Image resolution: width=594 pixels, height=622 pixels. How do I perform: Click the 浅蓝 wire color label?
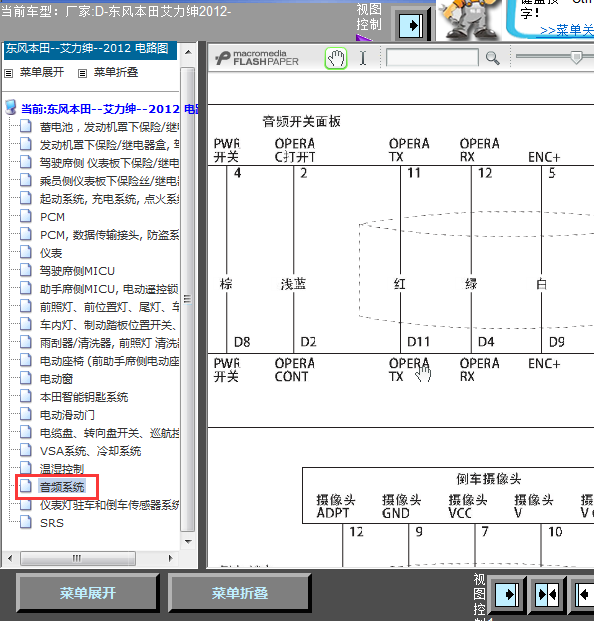(293, 284)
